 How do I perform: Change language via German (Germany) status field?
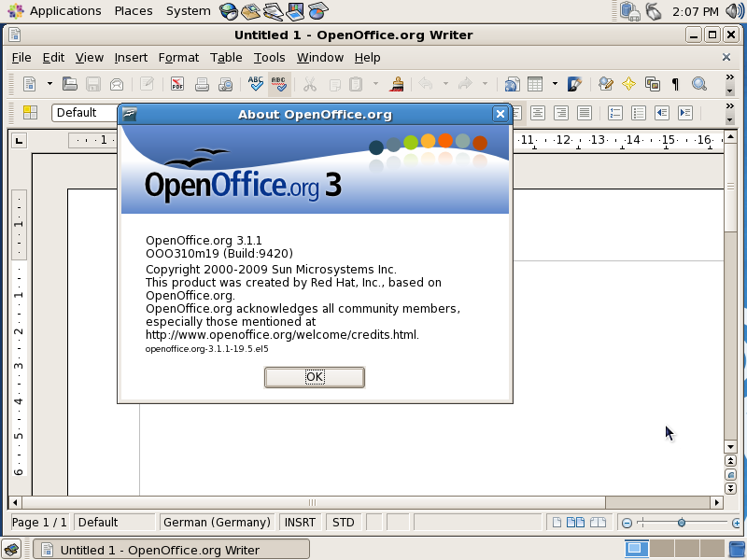pyautogui.click(x=217, y=522)
